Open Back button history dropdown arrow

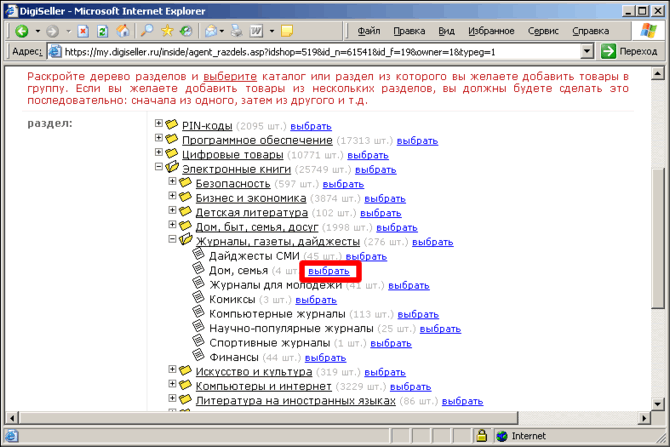pyautogui.click(x=38, y=31)
